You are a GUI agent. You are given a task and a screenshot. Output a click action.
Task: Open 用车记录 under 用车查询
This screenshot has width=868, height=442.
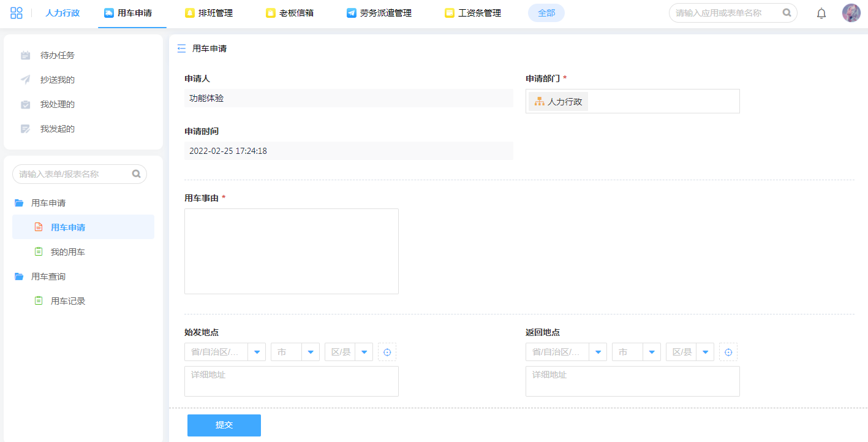point(67,301)
